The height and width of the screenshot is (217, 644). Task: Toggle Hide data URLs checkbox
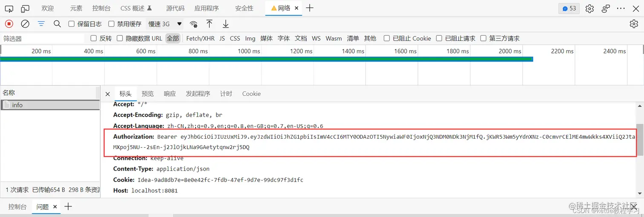tap(120, 38)
